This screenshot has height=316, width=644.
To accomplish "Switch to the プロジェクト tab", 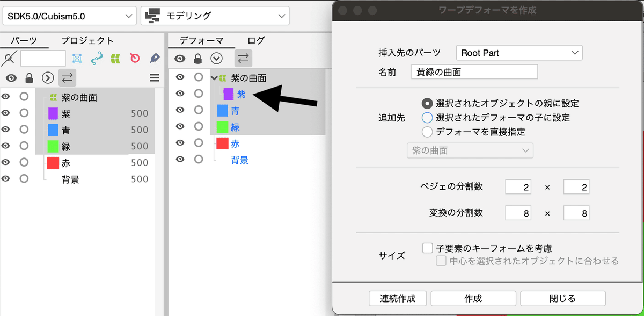I will pos(87,40).
